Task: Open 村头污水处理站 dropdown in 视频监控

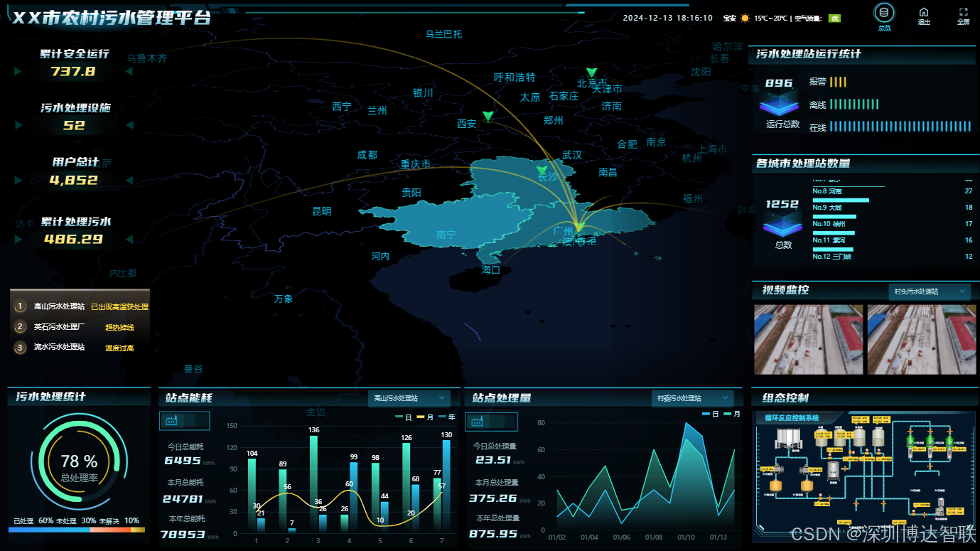Action: (930, 291)
